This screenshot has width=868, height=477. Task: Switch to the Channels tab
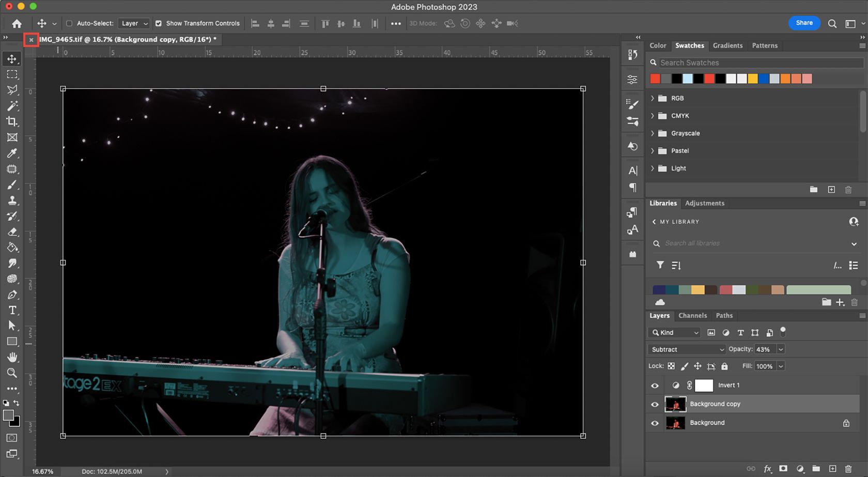[692, 316]
